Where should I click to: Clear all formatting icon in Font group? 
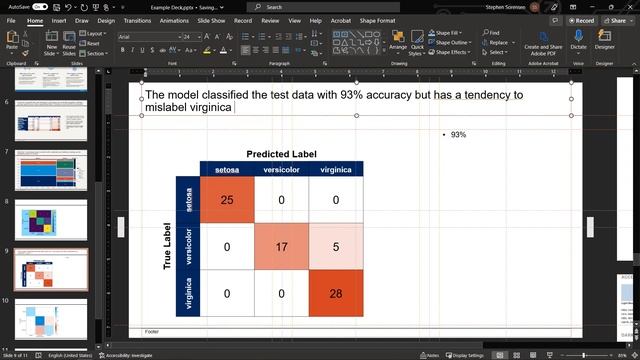click(229, 37)
